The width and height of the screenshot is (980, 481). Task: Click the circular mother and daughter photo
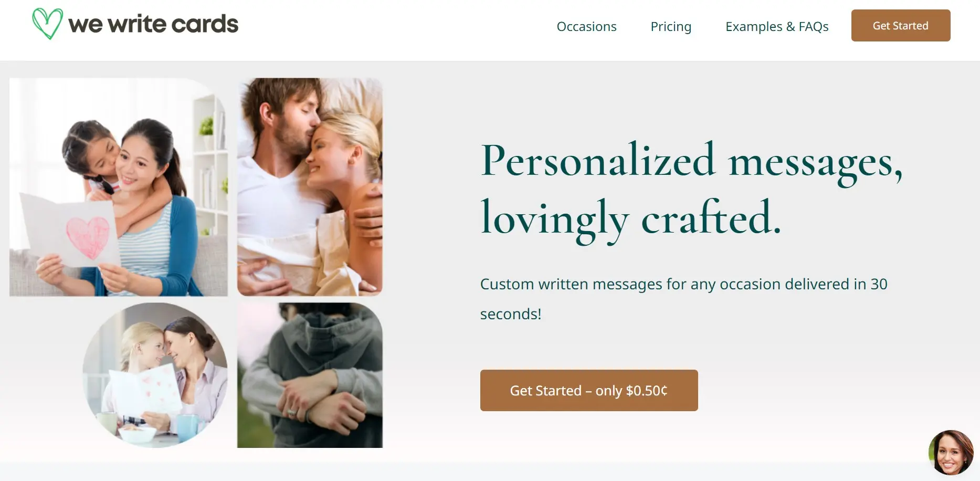(155, 375)
